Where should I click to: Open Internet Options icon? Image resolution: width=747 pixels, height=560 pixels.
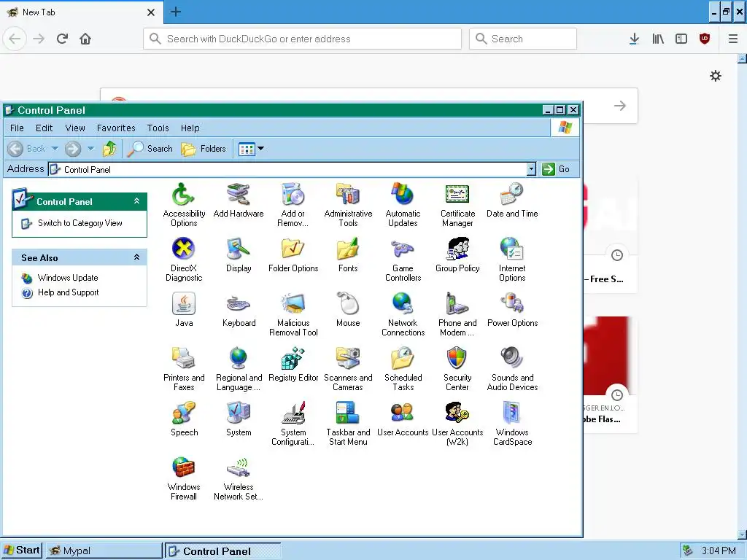tap(512, 249)
